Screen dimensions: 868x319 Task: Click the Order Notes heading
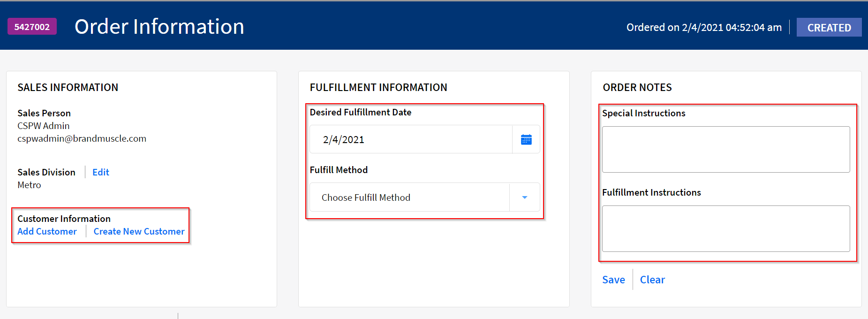[637, 87]
